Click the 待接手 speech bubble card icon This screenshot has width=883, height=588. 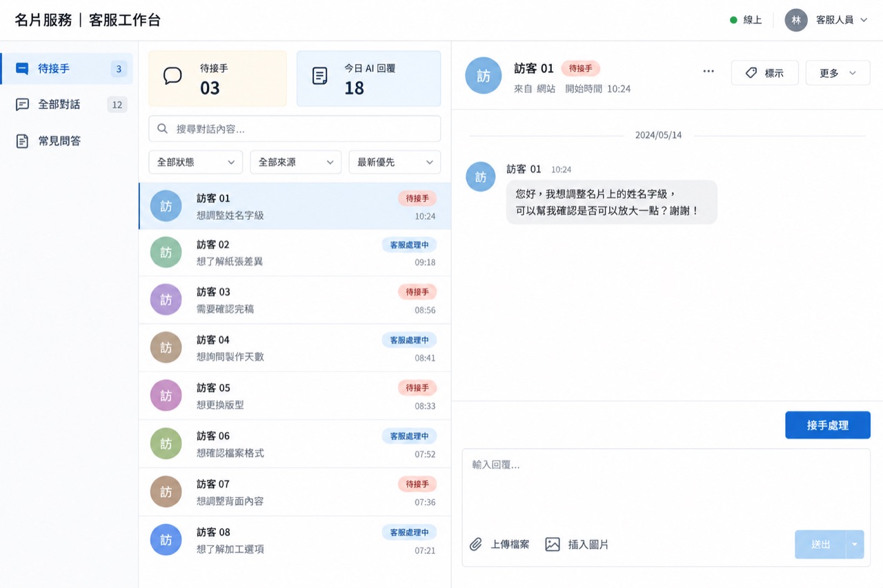point(172,76)
